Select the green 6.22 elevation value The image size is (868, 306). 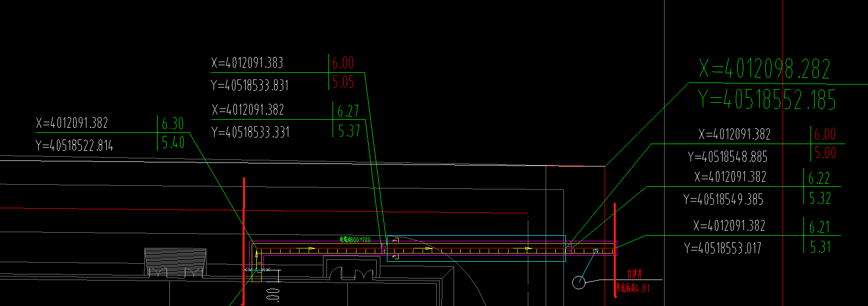click(819, 178)
